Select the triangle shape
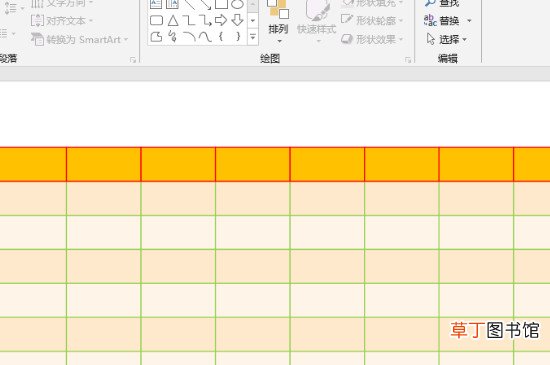This screenshot has width=550, height=365. [x=173, y=20]
